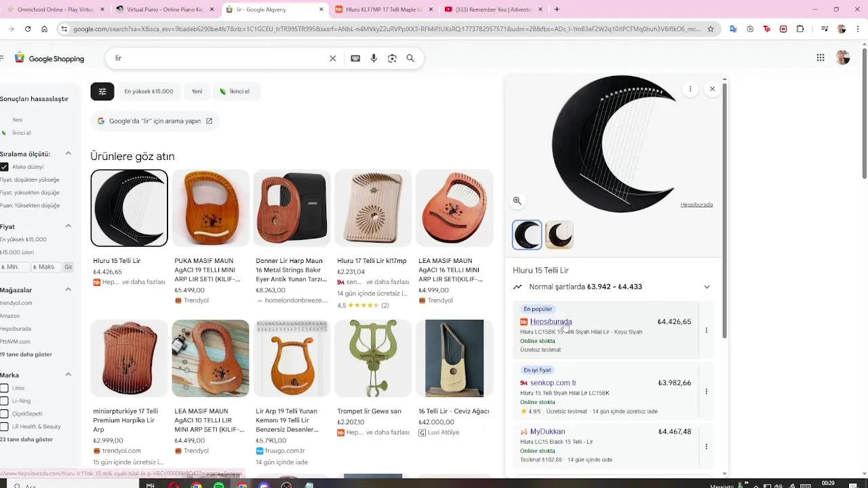The width and height of the screenshot is (868, 488).
Task: Open options menu for Hepsiburada offer
Action: pyautogui.click(x=706, y=331)
